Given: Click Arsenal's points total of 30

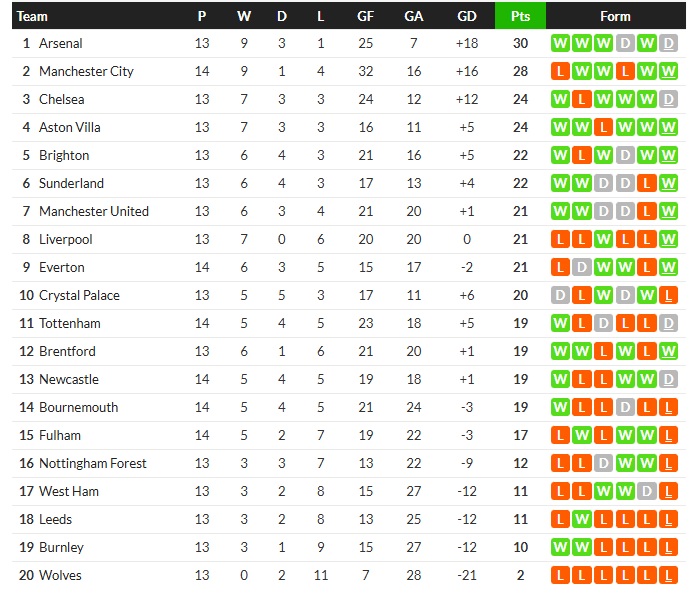Looking at the screenshot, I should (x=520, y=43).
